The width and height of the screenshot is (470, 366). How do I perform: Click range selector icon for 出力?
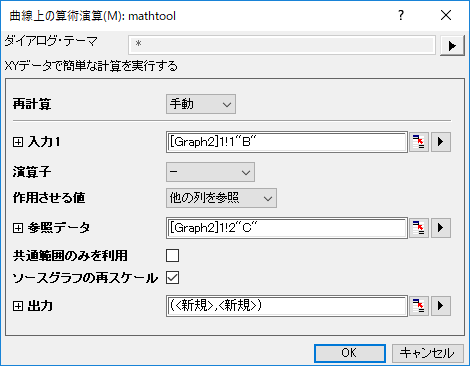click(419, 306)
